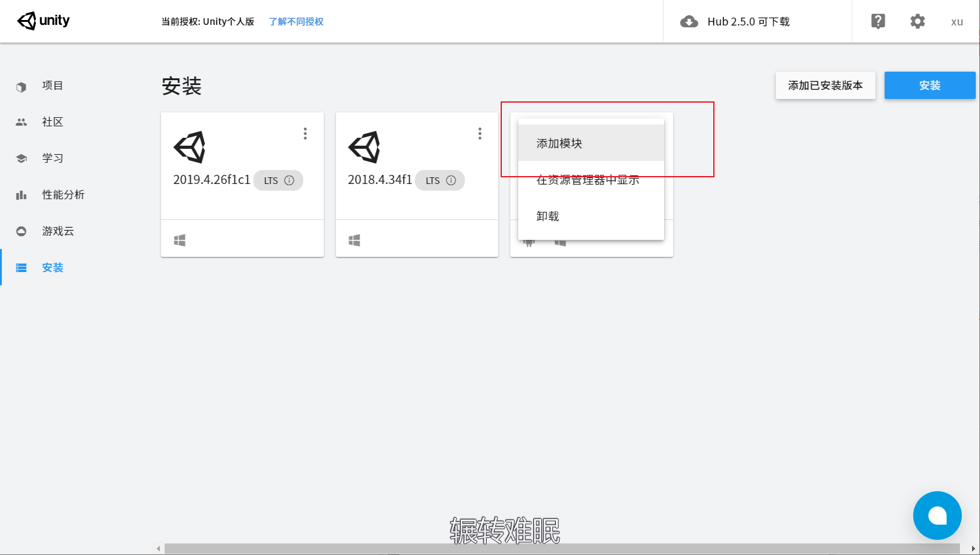Open the blue chat bubble button

point(937,516)
